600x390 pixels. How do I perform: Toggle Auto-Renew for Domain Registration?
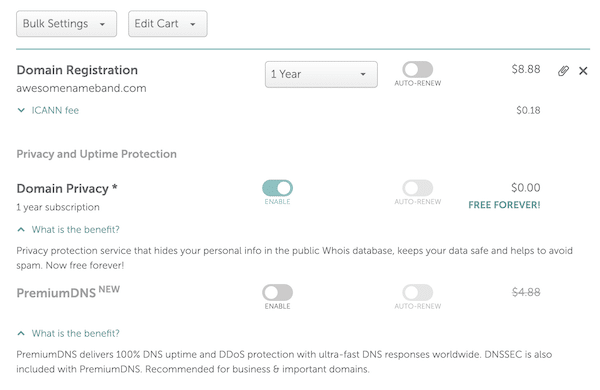click(x=417, y=70)
